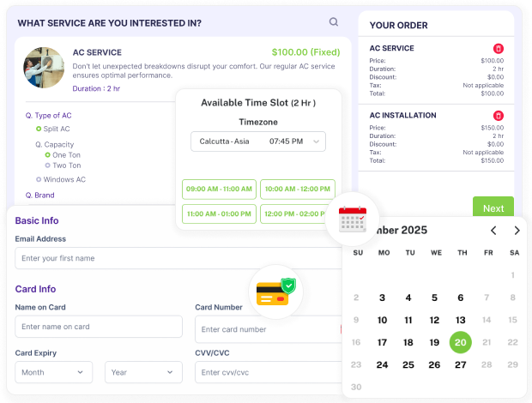Viewport: 532px width, 403px height.
Task: Focus the Email Address input field
Action: click(178, 258)
